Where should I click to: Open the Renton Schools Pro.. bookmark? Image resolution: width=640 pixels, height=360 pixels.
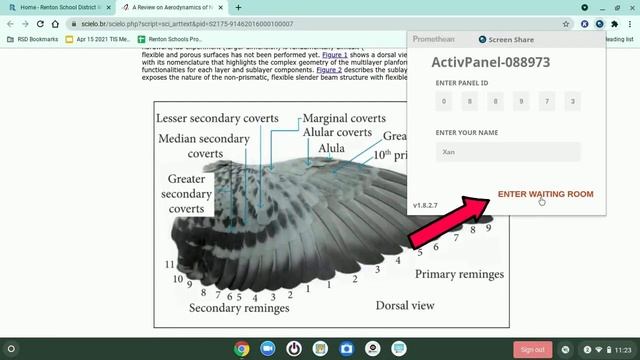pos(170,39)
